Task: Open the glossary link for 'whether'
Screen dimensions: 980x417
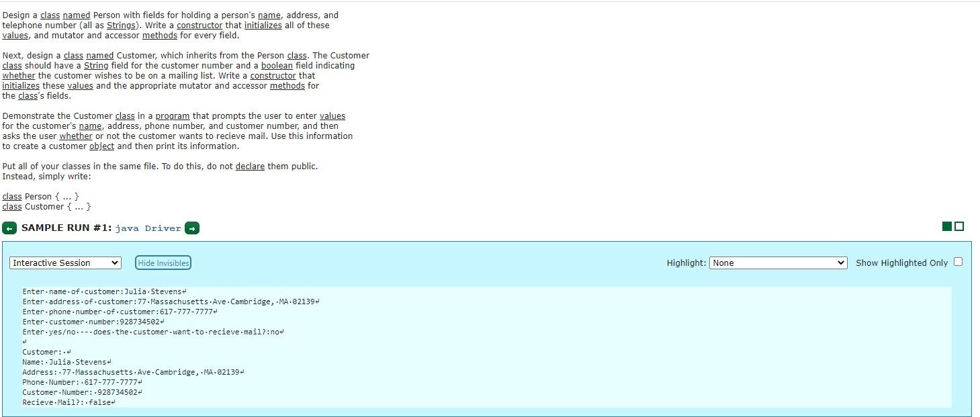Action: click(x=18, y=75)
